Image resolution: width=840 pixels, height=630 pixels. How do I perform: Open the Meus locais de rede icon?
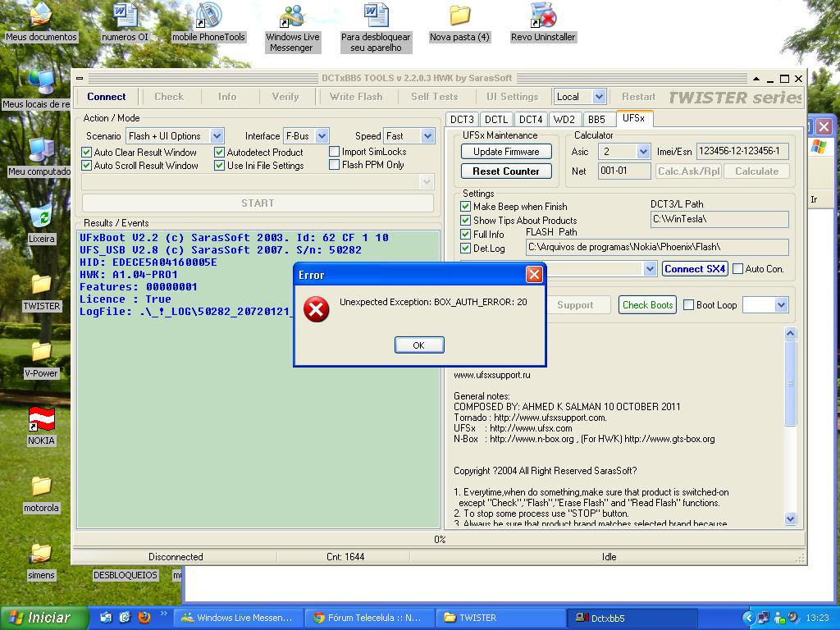click(36, 89)
